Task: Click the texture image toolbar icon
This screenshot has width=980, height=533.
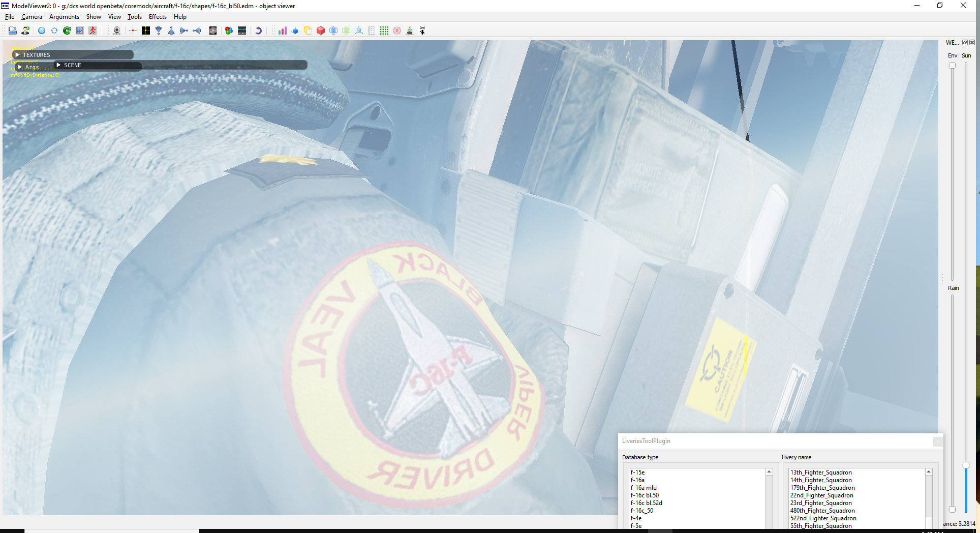Action: [213, 31]
